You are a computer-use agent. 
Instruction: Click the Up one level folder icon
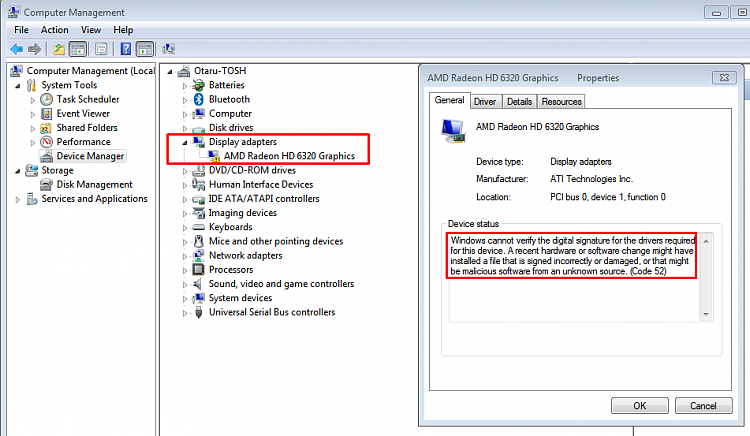59,49
